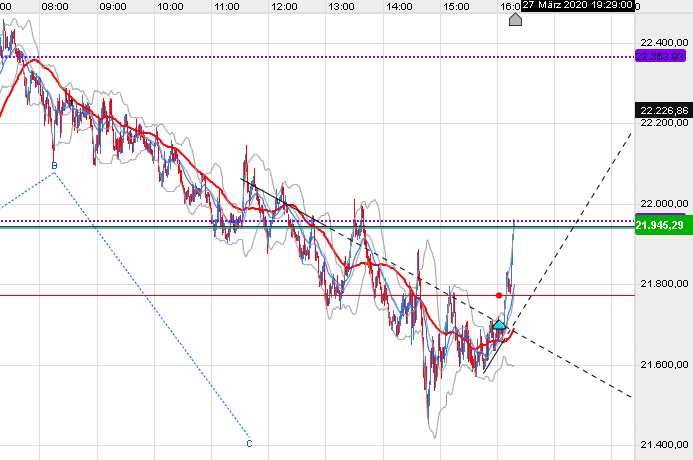The width and height of the screenshot is (693, 460).
Task: Click the red dot on the horizontal line
Action: (x=499, y=295)
